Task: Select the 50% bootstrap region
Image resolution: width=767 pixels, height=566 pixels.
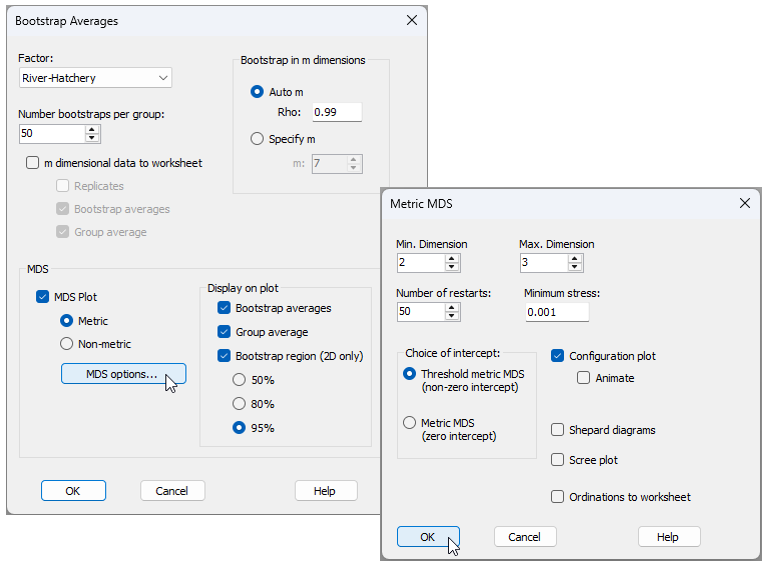Action: tap(240, 380)
